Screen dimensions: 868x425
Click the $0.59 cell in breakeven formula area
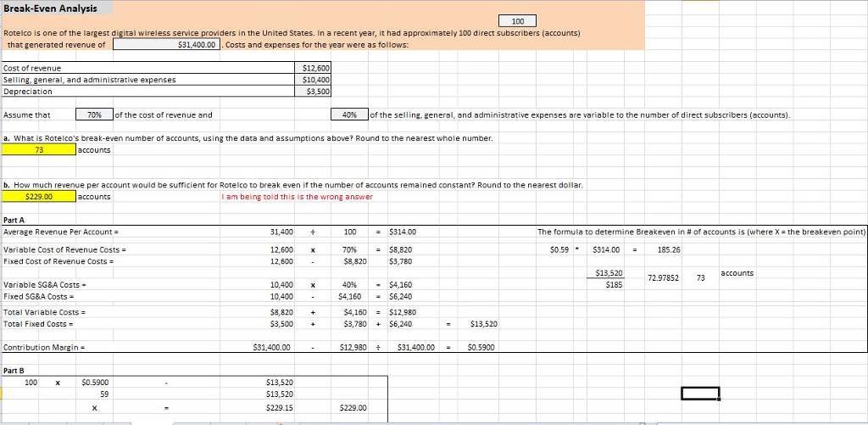coord(558,249)
